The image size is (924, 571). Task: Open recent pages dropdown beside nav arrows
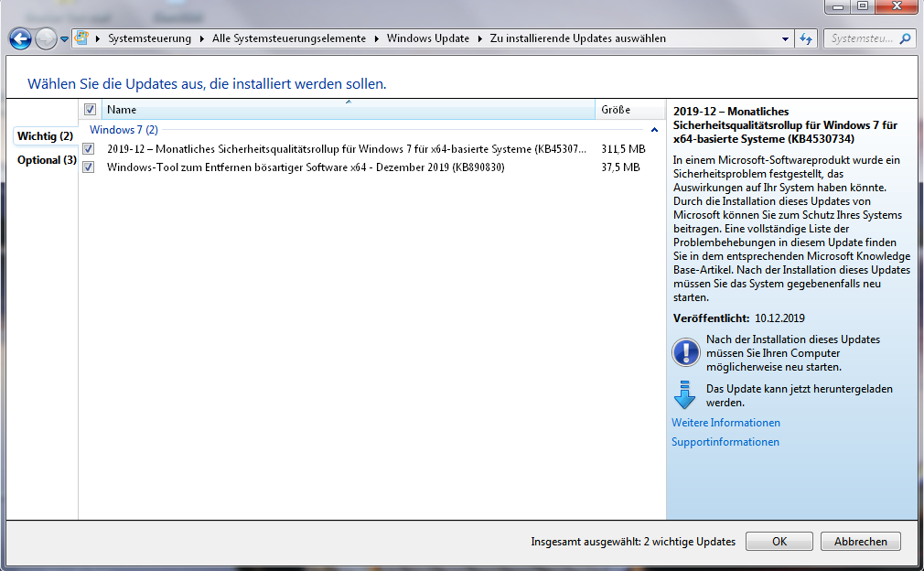tap(64, 39)
